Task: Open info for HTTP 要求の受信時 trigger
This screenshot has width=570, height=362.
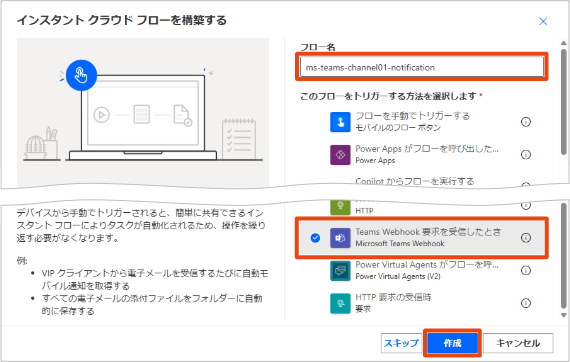Action: 526,303
